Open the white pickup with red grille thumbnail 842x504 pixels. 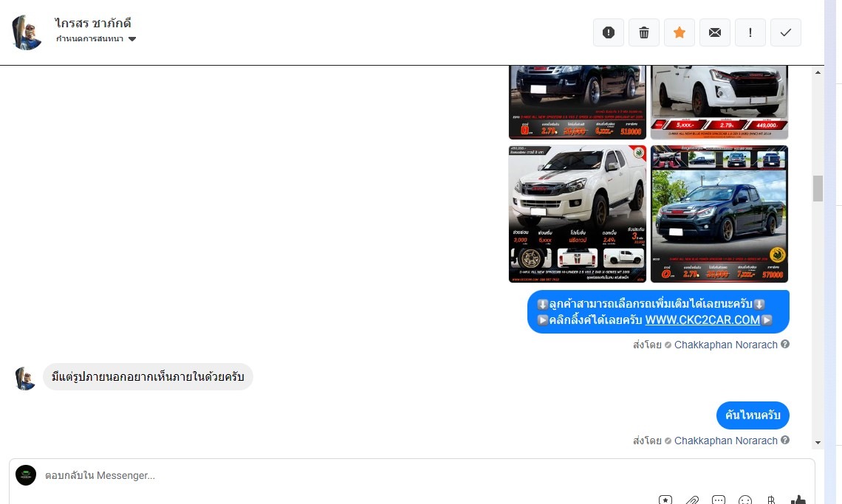tap(719, 102)
